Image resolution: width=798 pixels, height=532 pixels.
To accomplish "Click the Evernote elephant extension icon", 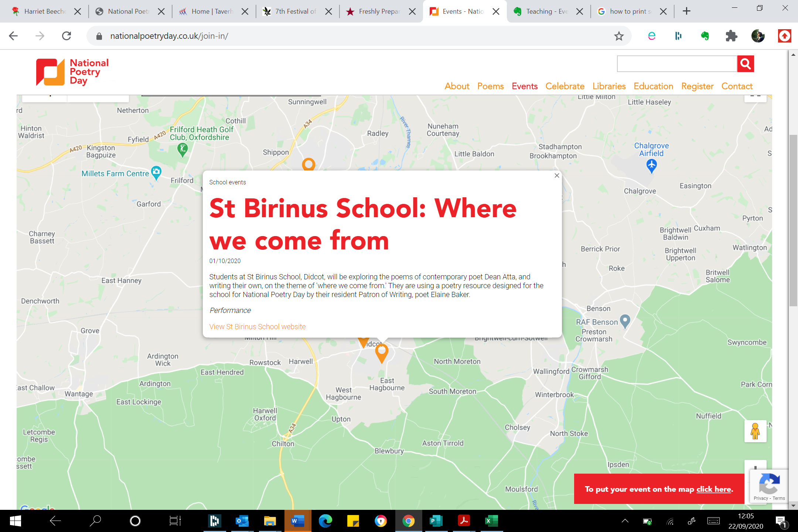I will (x=705, y=36).
